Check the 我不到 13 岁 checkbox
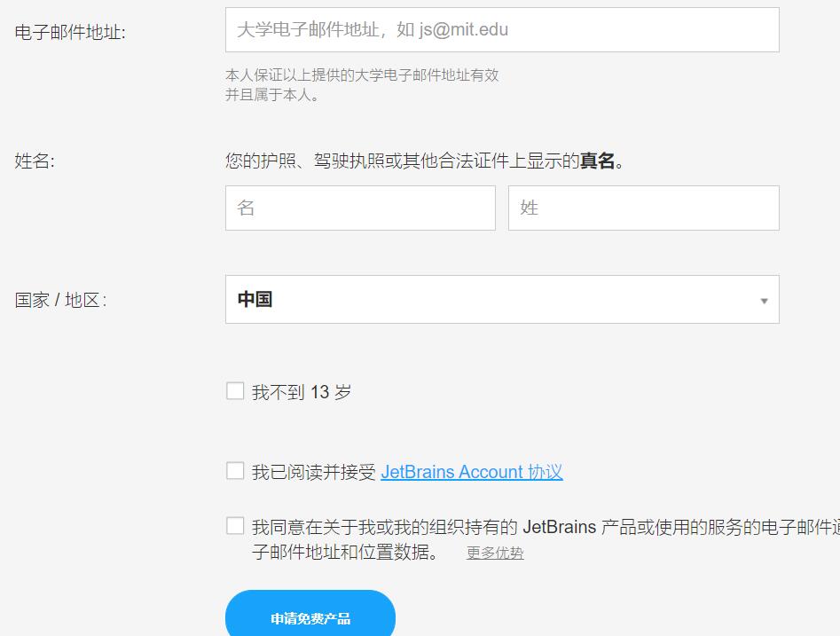 click(x=235, y=391)
